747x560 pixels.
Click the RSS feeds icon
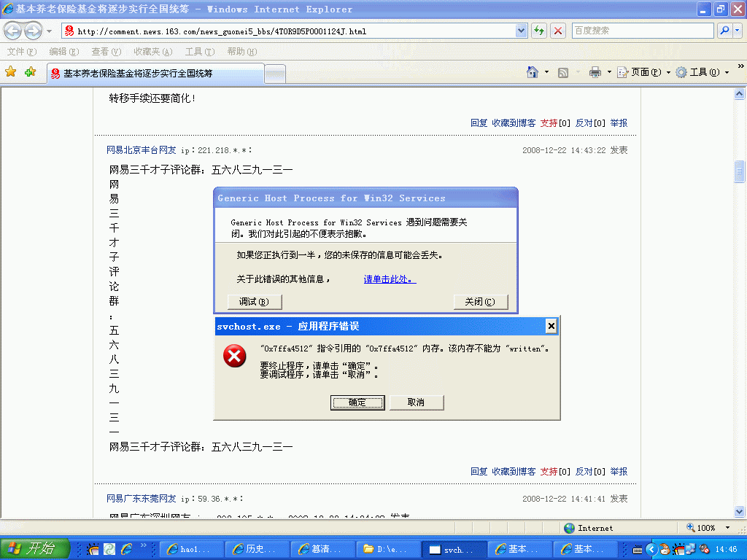pyautogui.click(x=563, y=72)
